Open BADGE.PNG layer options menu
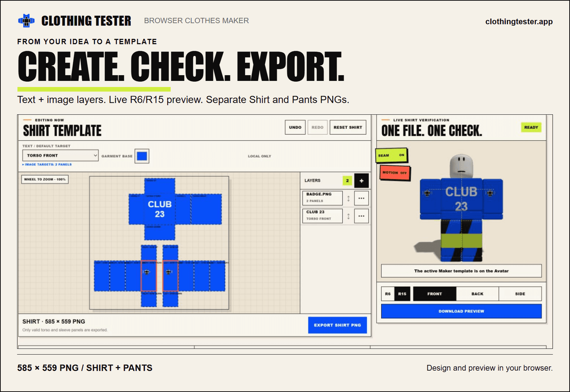This screenshot has height=392, width=570. click(361, 198)
